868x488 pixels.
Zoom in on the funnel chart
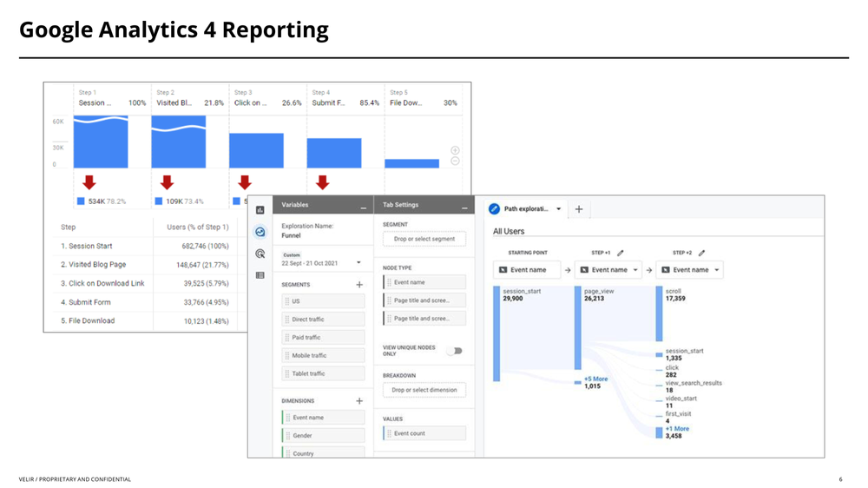(x=455, y=150)
